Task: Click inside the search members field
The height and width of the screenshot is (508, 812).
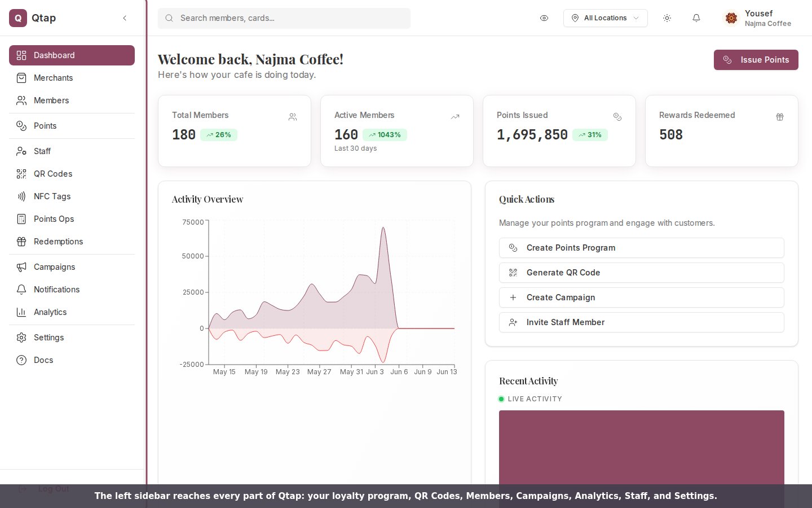Action: (284, 18)
